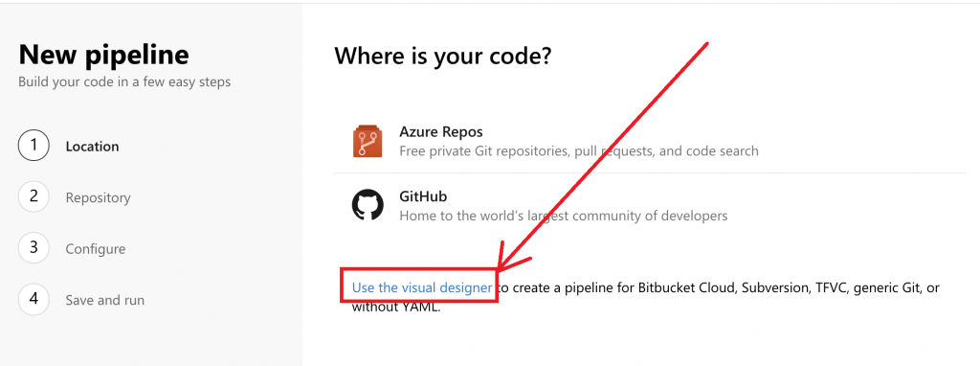Image resolution: width=980 pixels, height=366 pixels.
Task: Go to the Configure step label
Action: pyautogui.click(x=96, y=249)
